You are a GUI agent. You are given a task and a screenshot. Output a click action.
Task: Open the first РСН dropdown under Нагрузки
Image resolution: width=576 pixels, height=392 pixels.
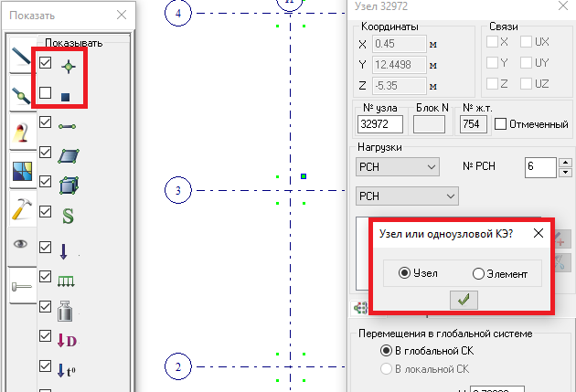[397, 167]
